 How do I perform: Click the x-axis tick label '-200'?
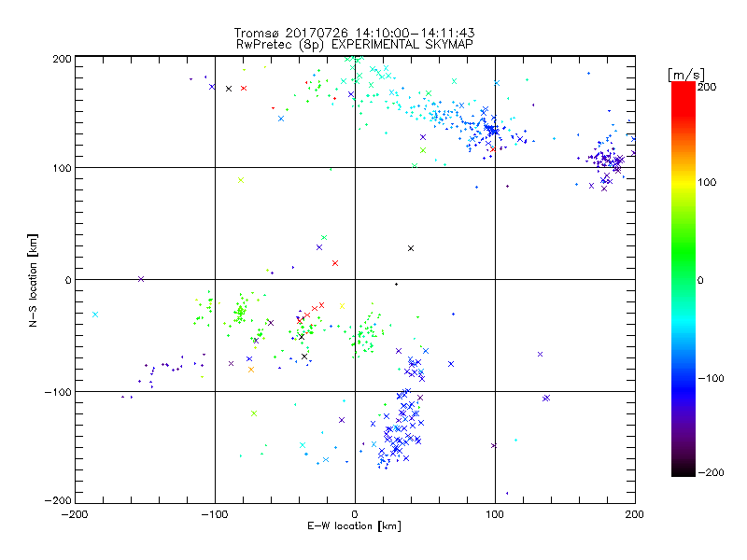pyautogui.click(x=75, y=514)
